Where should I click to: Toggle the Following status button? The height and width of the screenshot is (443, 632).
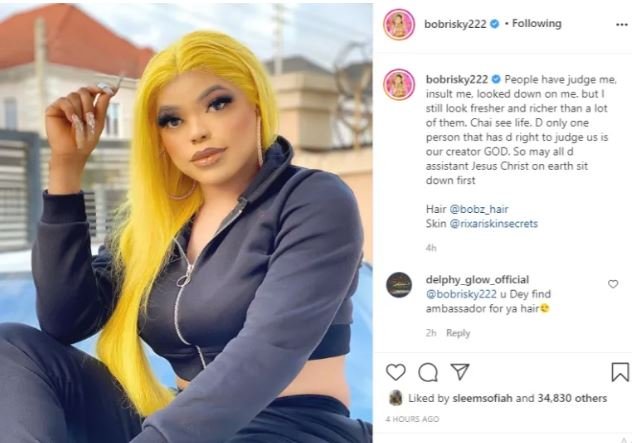(536, 24)
